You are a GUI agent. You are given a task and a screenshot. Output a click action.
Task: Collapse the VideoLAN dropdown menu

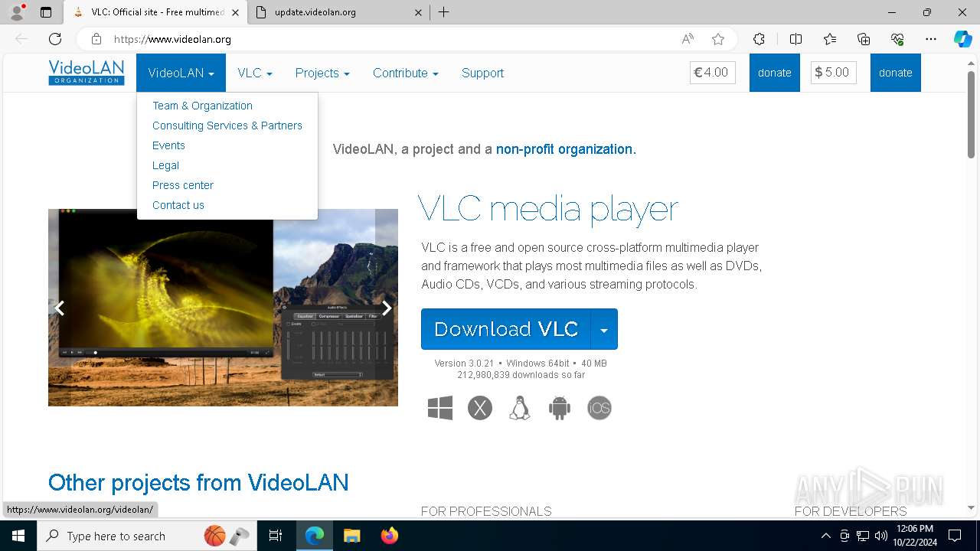(181, 73)
